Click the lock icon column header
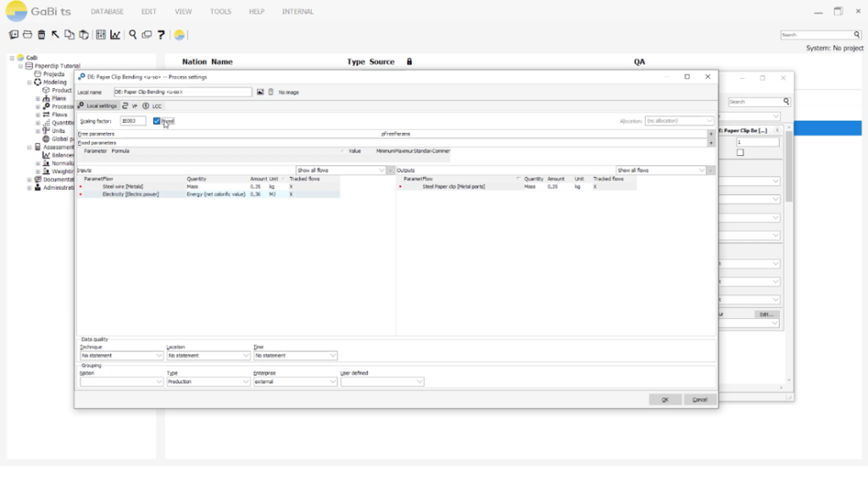Viewport: 868px width, 485px height. 409,61
